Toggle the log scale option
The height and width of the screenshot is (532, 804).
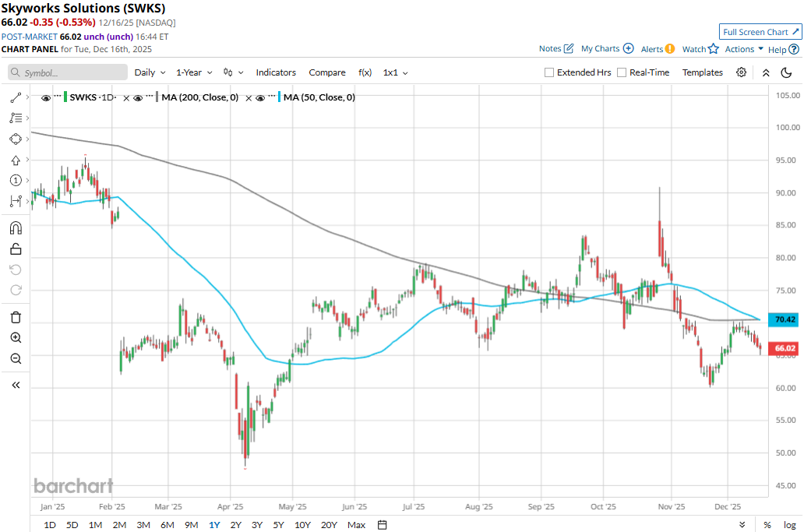point(789,525)
